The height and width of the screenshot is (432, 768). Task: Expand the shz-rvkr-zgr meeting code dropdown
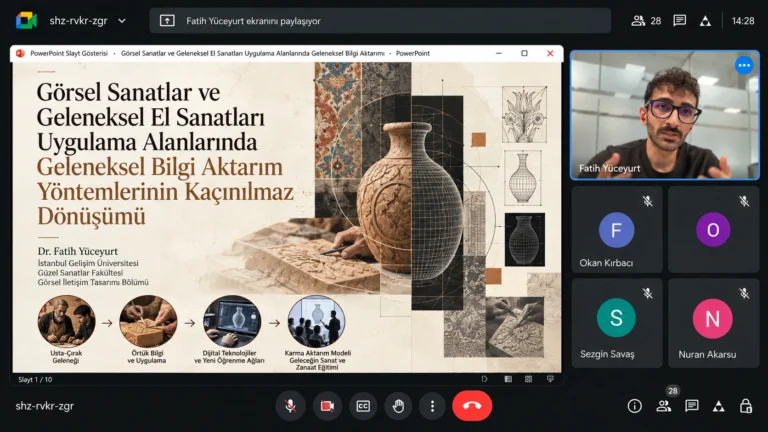122,21
